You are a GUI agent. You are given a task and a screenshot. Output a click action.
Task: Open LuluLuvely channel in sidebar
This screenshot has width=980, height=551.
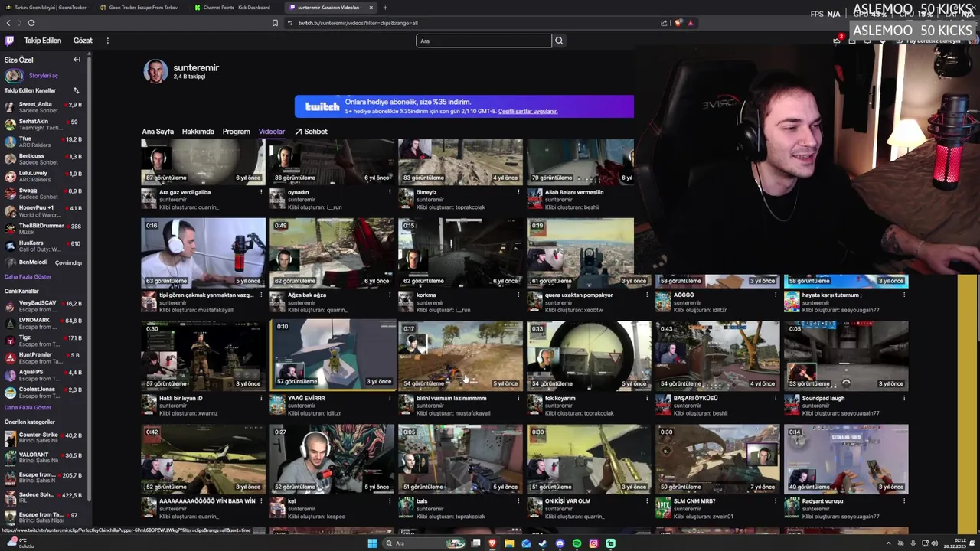point(44,176)
